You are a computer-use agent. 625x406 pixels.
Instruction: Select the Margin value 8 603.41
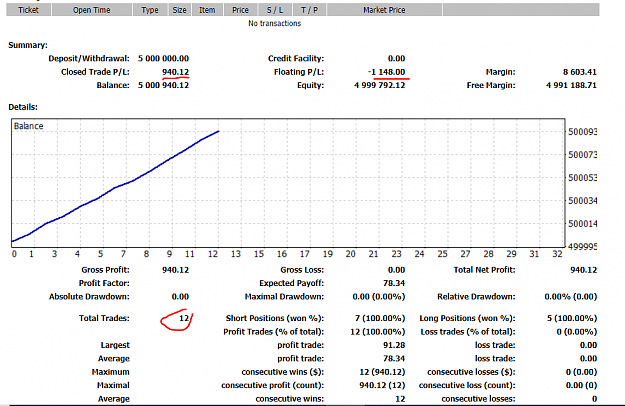tap(580, 72)
